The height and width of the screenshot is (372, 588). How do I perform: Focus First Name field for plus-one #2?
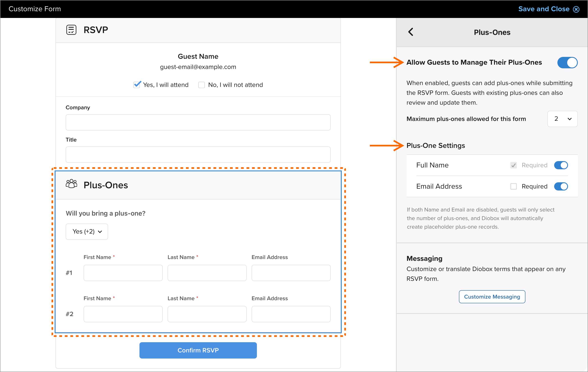point(123,314)
